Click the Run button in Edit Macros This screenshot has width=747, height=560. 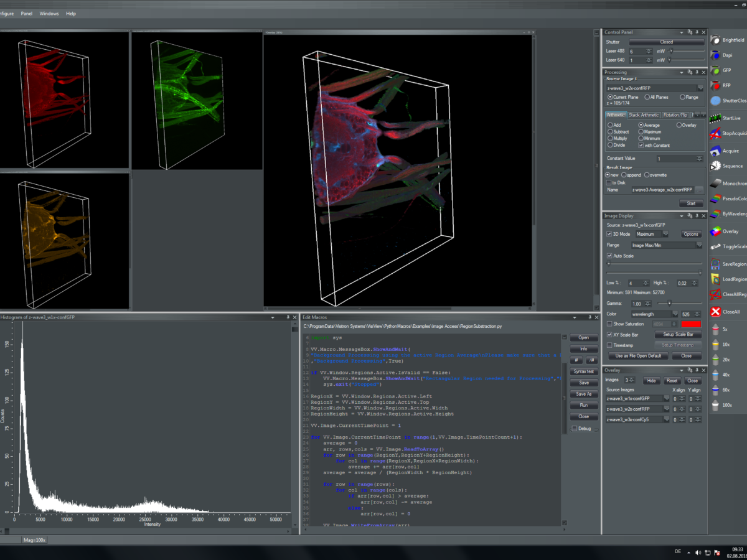[x=583, y=405]
